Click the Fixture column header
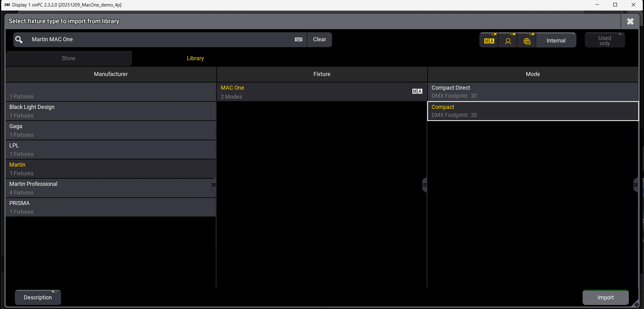The height and width of the screenshot is (309, 644). point(322,74)
